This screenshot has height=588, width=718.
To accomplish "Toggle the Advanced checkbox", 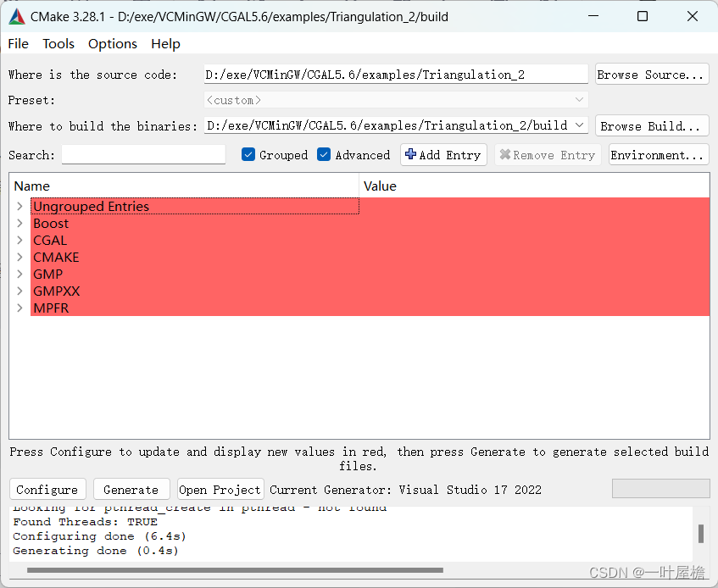I will pos(324,155).
